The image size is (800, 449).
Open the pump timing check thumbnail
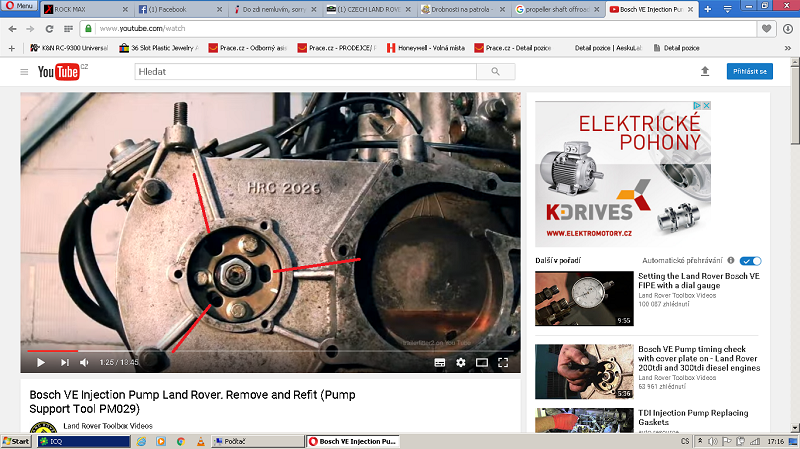tap(584, 371)
